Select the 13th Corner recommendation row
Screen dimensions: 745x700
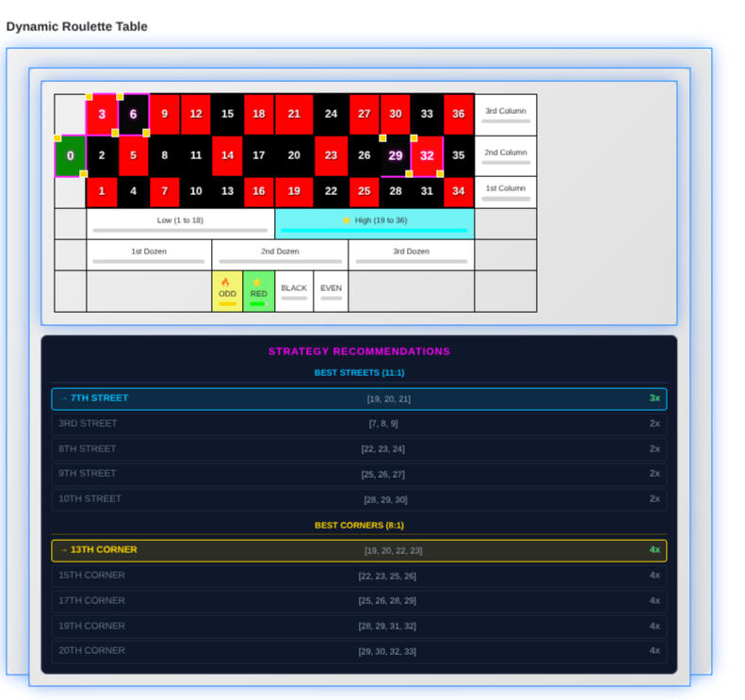[359, 550]
